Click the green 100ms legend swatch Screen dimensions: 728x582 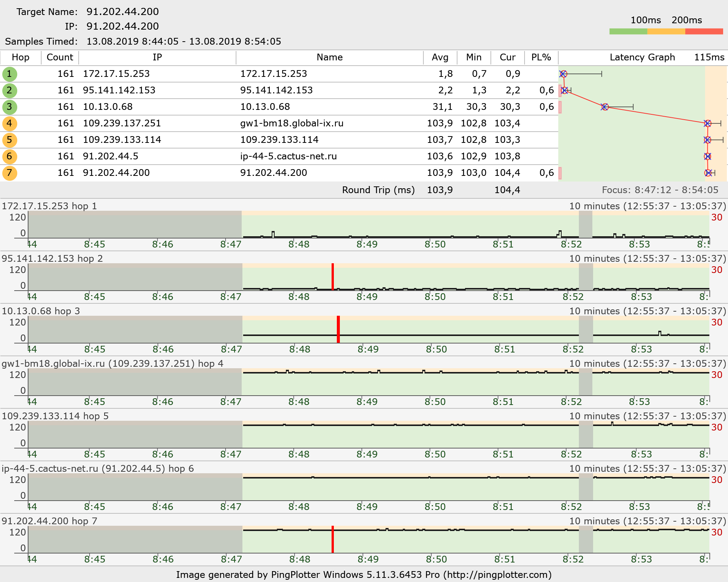pyautogui.click(x=628, y=31)
